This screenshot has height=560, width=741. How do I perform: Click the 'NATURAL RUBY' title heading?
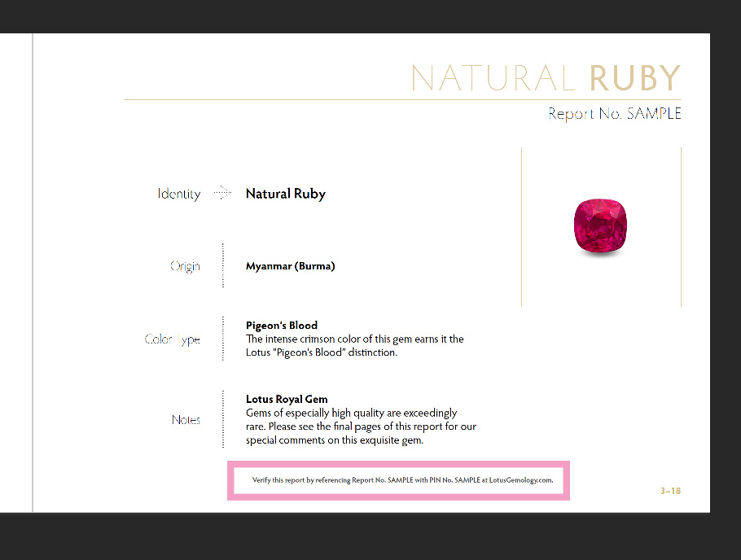click(x=546, y=78)
